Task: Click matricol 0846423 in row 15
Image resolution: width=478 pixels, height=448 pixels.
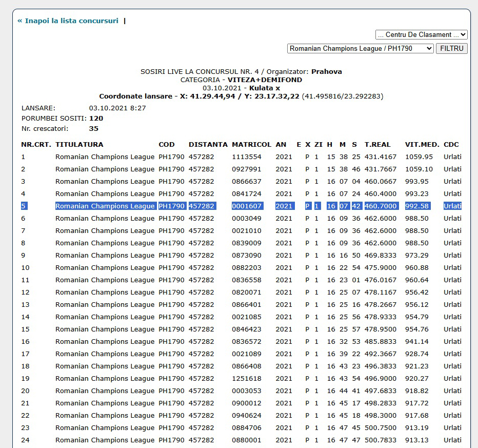Action: (x=246, y=329)
